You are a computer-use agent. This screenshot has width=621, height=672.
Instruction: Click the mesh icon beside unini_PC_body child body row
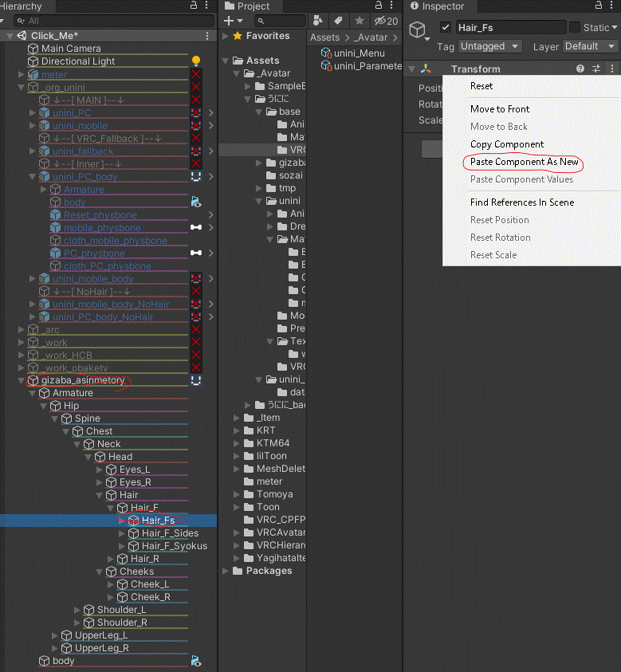pyautogui.click(x=196, y=202)
